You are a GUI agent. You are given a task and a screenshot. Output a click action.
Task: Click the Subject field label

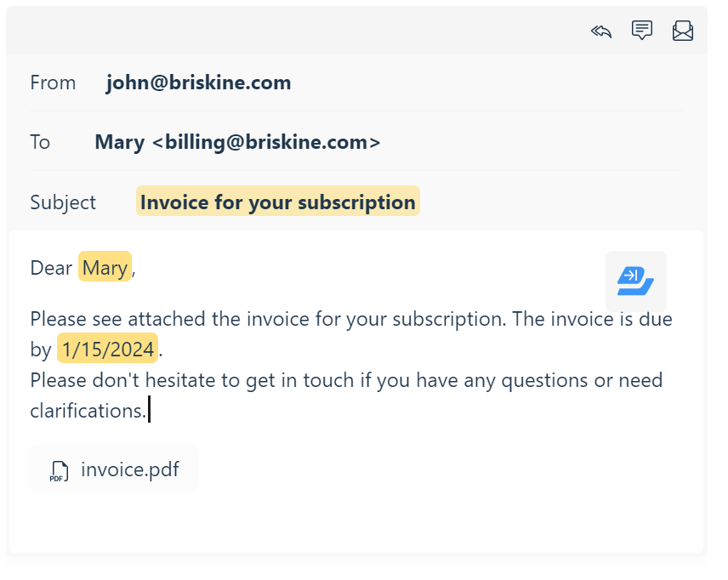63,202
